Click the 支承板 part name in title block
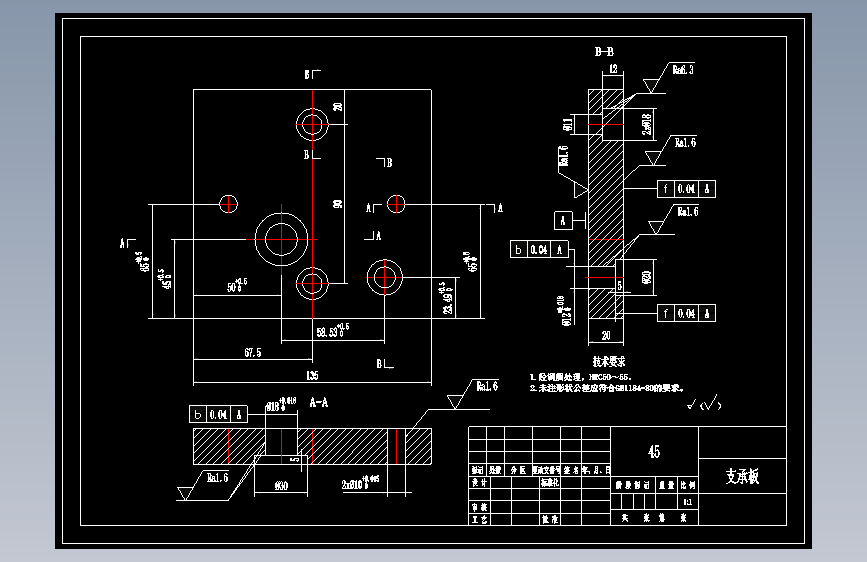This screenshot has height=562, width=867. coord(742,476)
